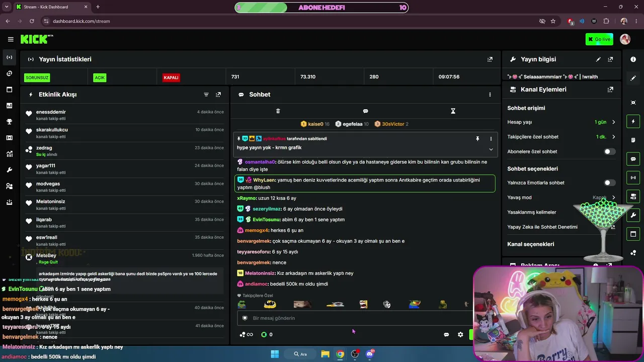644x362 pixels.
Task: Open a new browser tab
Action: tap(98, 7)
